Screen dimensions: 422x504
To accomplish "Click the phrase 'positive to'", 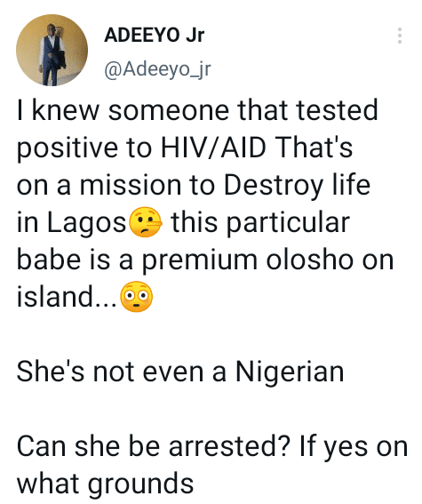I will click(x=84, y=149).
